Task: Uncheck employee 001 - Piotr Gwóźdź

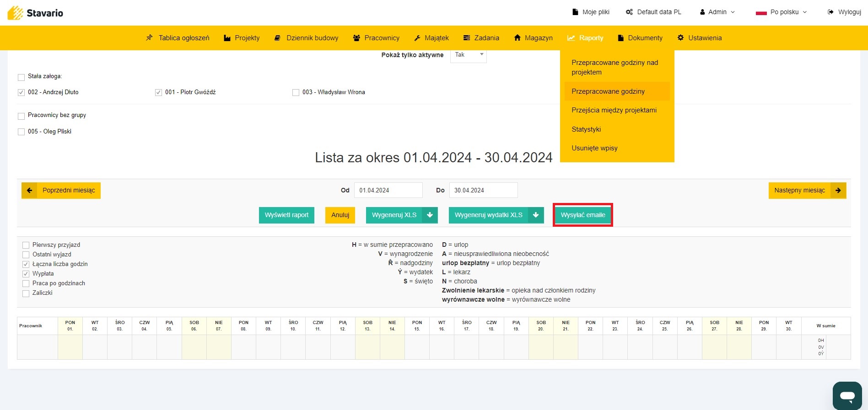Action: tap(158, 93)
